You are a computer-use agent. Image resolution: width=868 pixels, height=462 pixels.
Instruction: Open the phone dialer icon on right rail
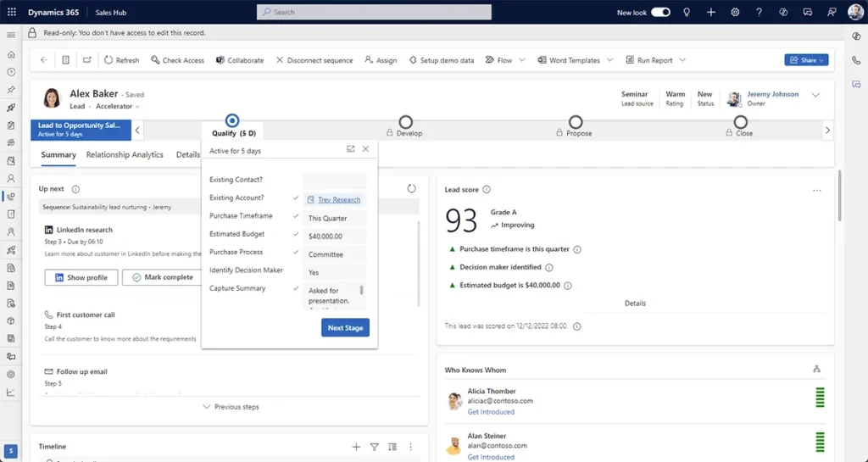(x=856, y=60)
